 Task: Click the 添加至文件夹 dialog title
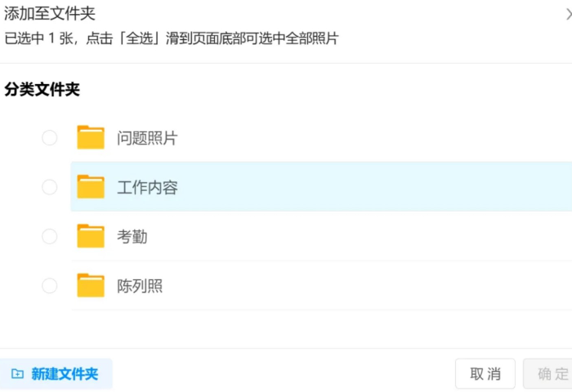coord(50,14)
